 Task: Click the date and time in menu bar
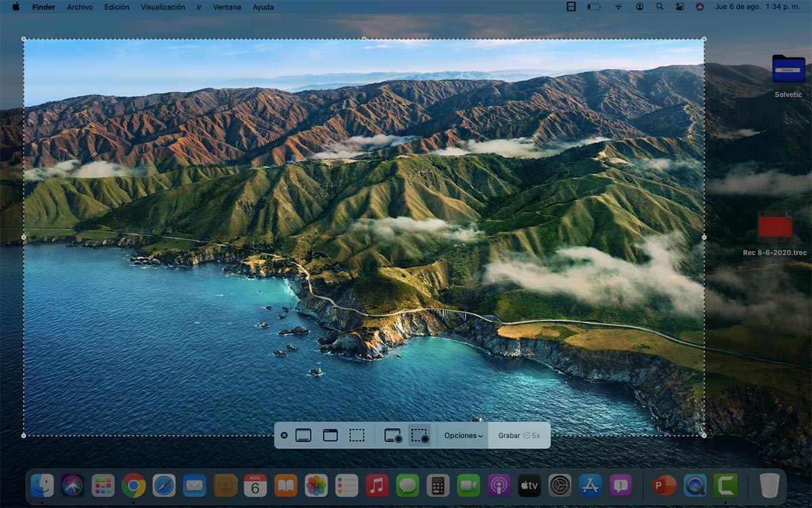point(760,7)
